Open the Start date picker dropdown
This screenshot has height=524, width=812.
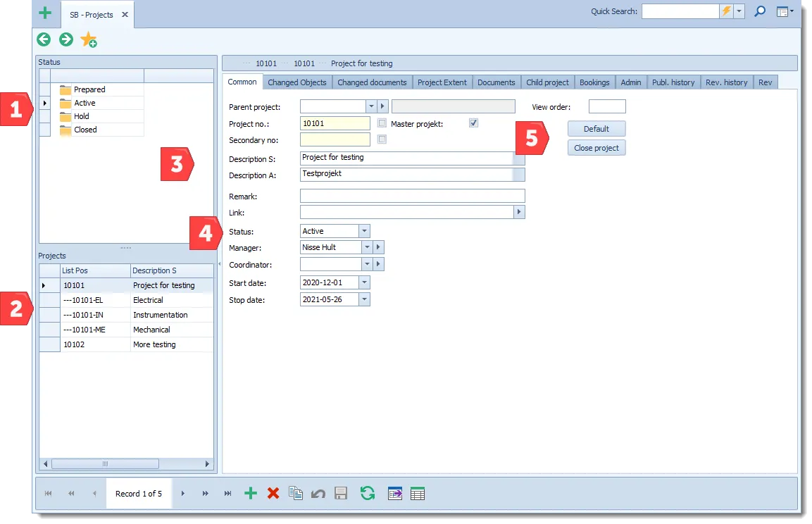(365, 282)
